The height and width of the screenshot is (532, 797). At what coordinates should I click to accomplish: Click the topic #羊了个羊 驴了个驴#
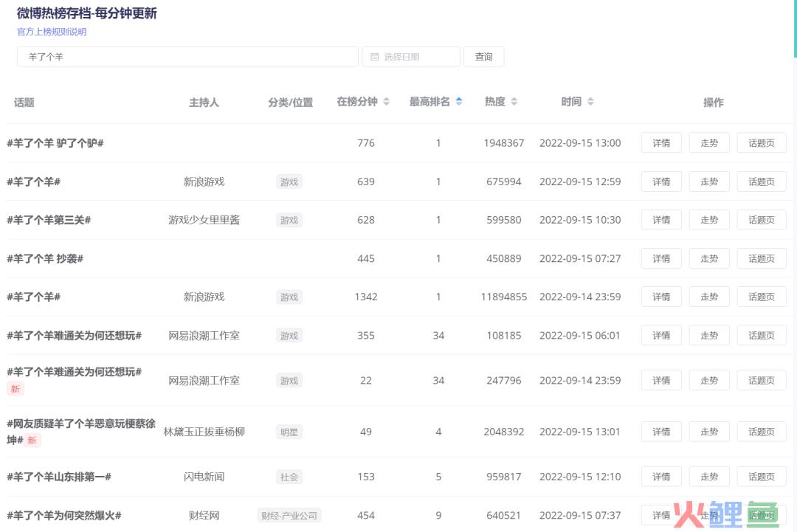55,143
